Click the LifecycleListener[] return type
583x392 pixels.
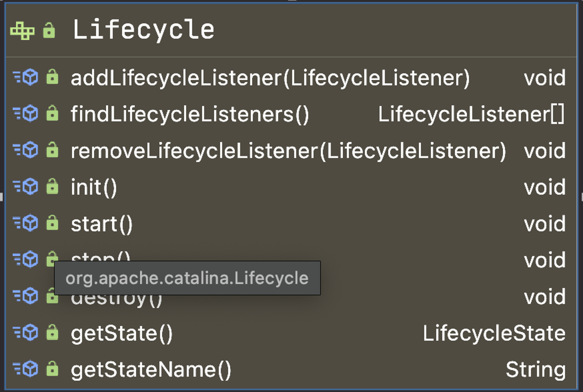point(471,114)
